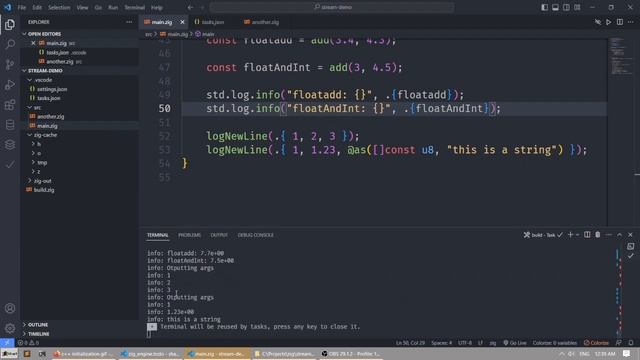Image resolution: width=640 pixels, height=360 pixels.
Task: Click the stream-demo command center search box
Action: click(x=332, y=7)
